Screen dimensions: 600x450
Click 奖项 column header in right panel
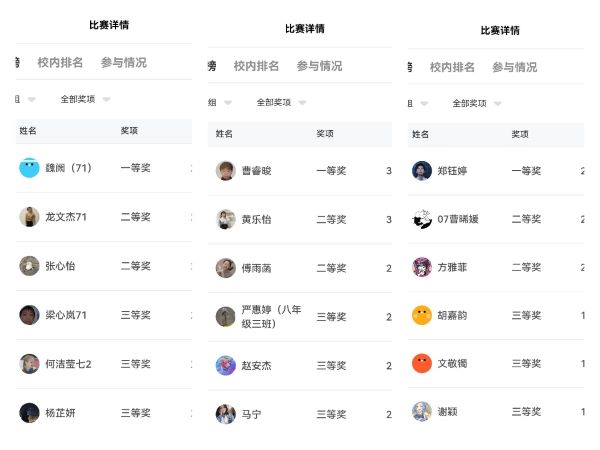pos(520,134)
